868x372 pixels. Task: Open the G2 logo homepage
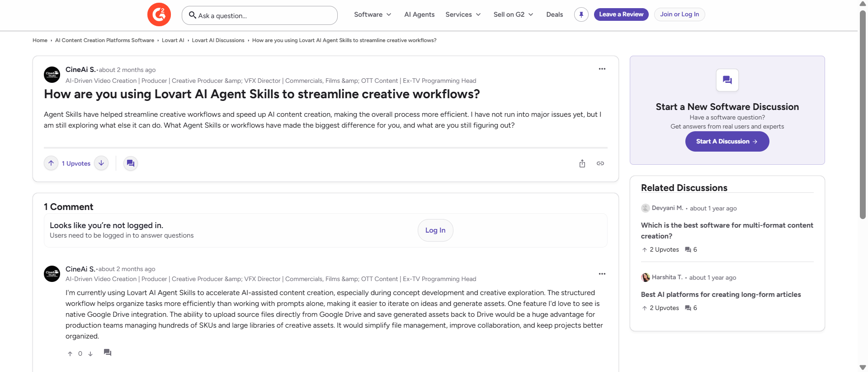pos(159,14)
